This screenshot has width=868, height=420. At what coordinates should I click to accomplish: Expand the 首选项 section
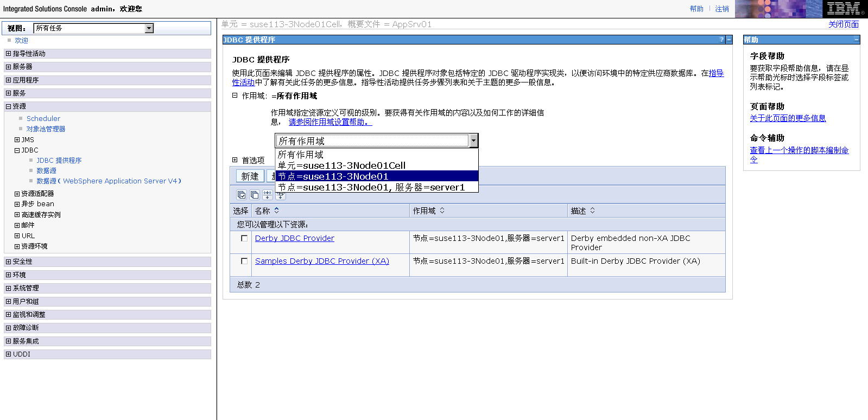click(235, 160)
